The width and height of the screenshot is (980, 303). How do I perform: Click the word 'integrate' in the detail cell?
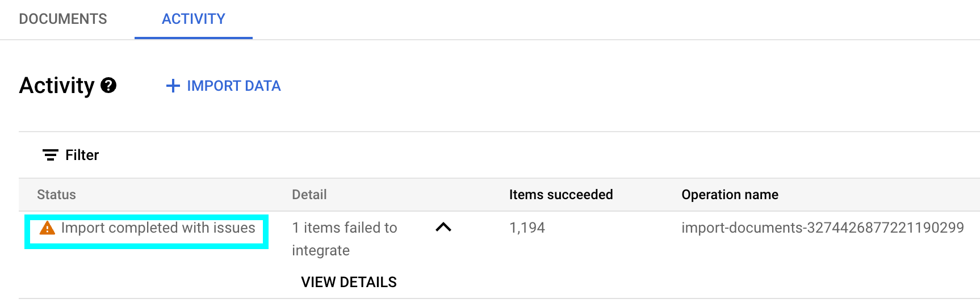321,251
